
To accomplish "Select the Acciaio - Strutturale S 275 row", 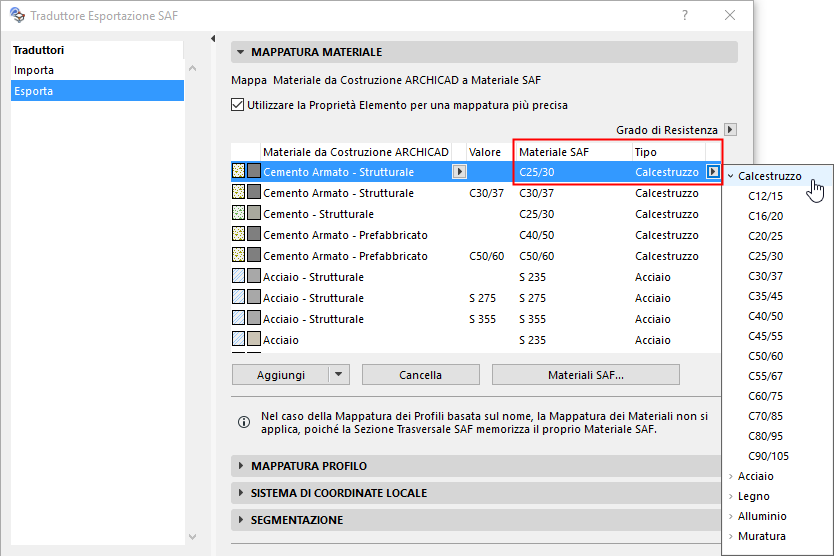I will pos(476,298).
